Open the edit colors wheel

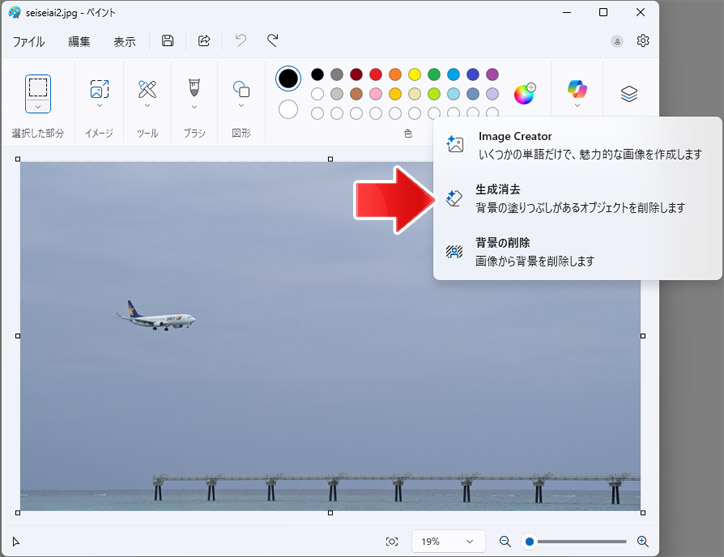pos(524,94)
